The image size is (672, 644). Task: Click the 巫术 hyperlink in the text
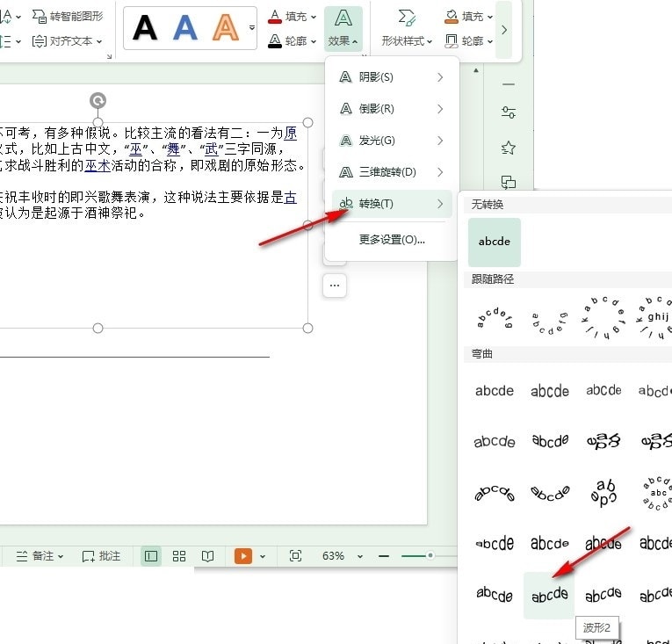tap(98, 165)
